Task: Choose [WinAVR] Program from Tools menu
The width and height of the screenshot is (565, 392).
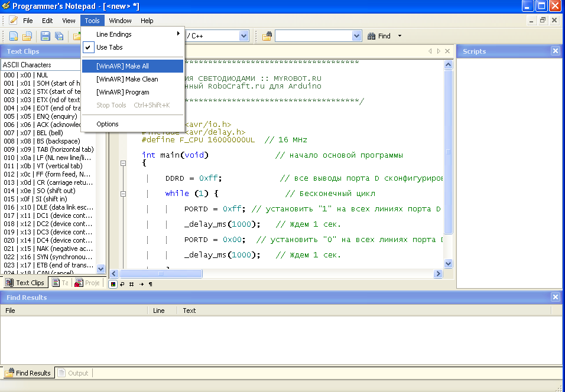Action: pos(122,92)
